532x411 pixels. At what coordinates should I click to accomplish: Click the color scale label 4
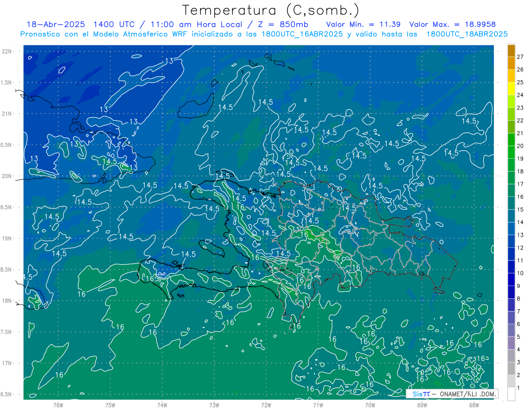point(519,349)
